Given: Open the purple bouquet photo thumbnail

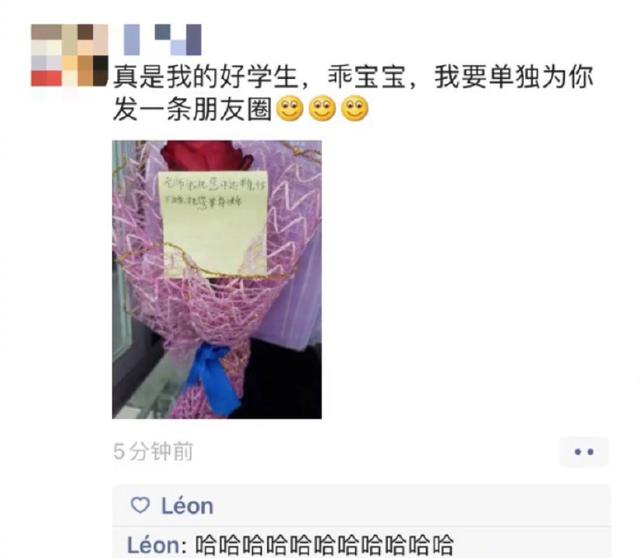Looking at the screenshot, I should (217, 279).
